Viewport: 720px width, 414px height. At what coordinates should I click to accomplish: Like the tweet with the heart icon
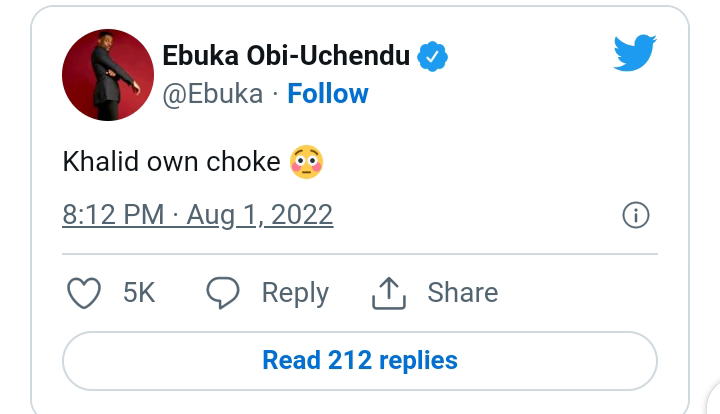pos(83,293)
